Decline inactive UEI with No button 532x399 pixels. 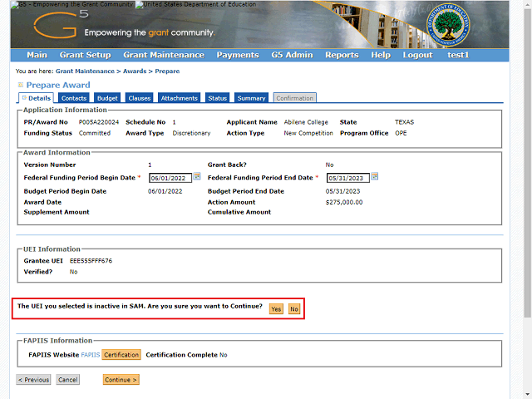[294, 309]
